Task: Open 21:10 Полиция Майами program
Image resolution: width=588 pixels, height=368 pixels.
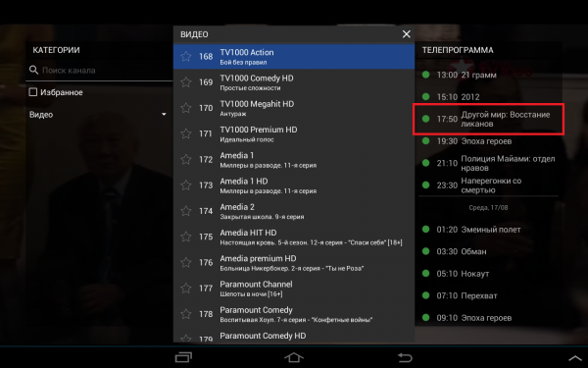Action: [x=488, y=163]
